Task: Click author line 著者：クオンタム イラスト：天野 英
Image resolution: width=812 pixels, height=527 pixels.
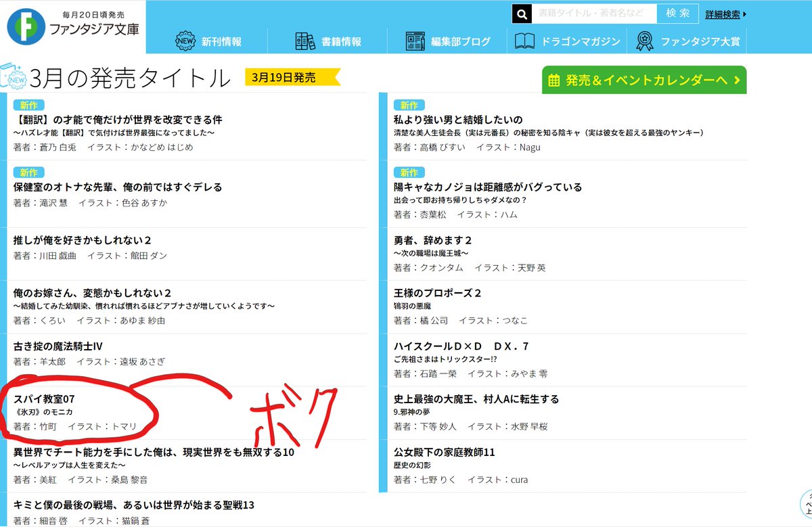Action: click(470, 268)
